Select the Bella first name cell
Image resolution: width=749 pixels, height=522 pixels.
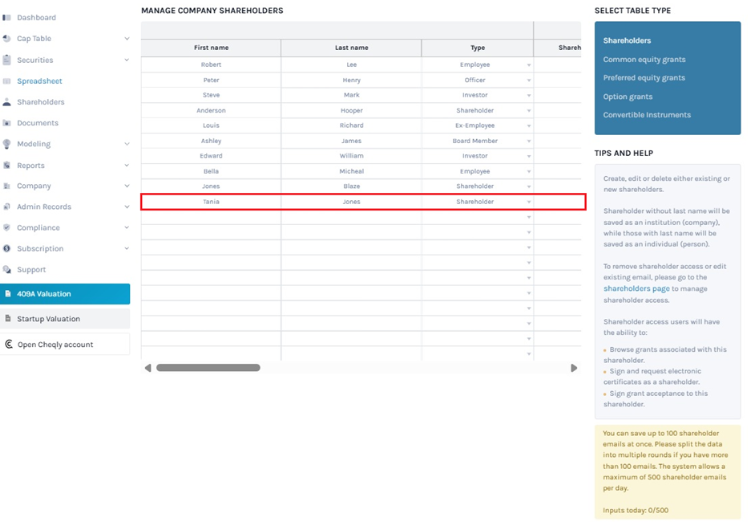pos(211,171)
